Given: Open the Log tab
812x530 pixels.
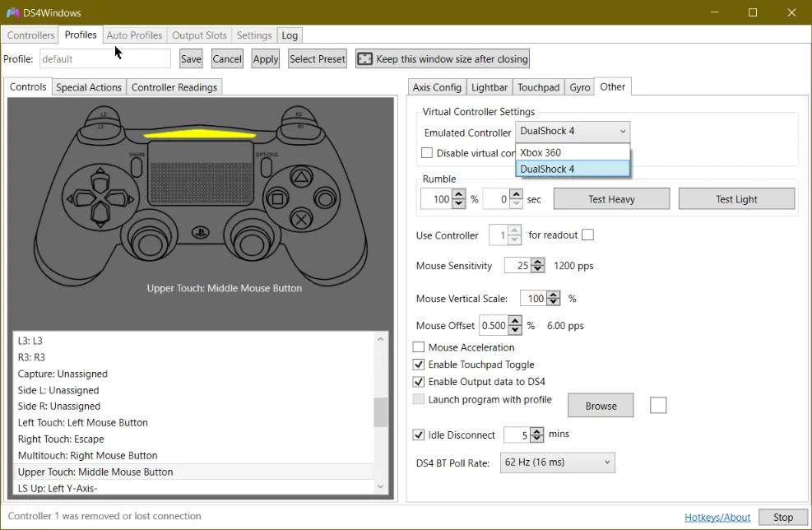Looking at the screenshot, I should click(x=290, y=35).
